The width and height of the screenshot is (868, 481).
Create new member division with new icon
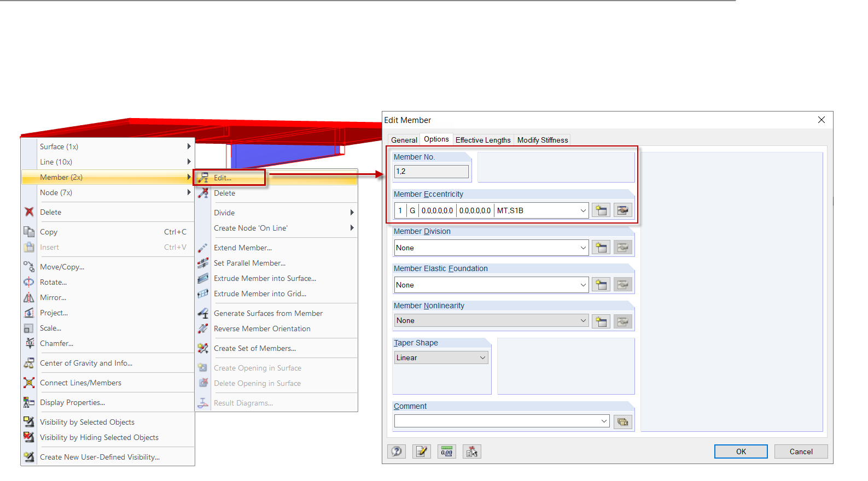tap(601, 248)
